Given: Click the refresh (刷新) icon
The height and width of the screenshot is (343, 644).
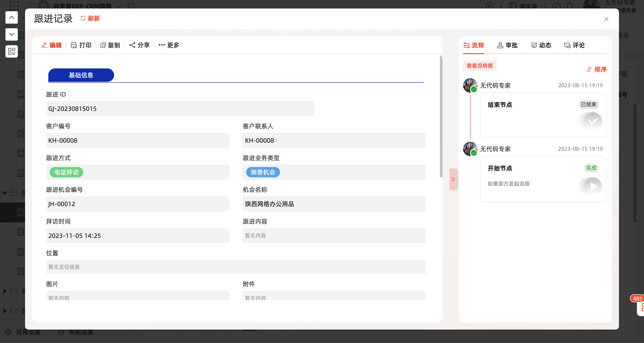Looking at the screenshot, I should [83, 19].
